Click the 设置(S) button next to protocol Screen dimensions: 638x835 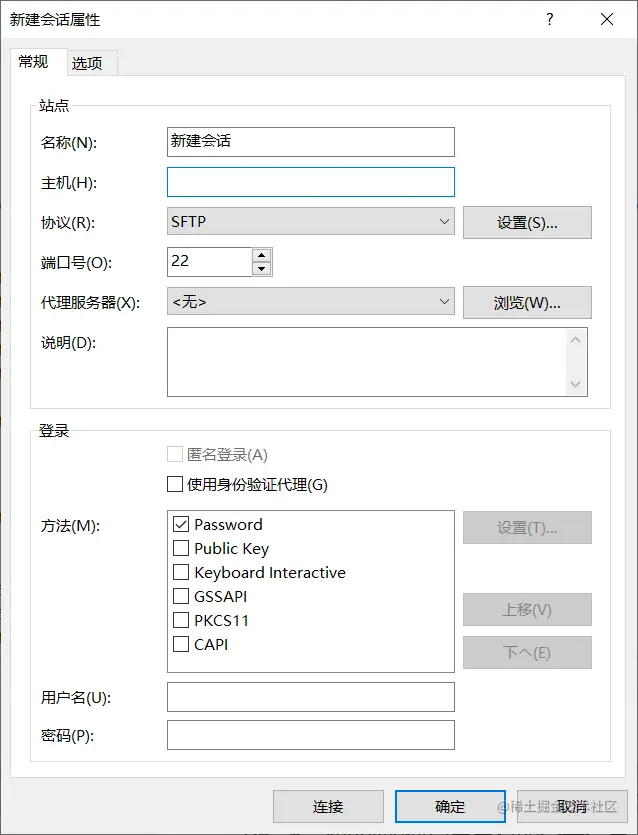(527, 222)
